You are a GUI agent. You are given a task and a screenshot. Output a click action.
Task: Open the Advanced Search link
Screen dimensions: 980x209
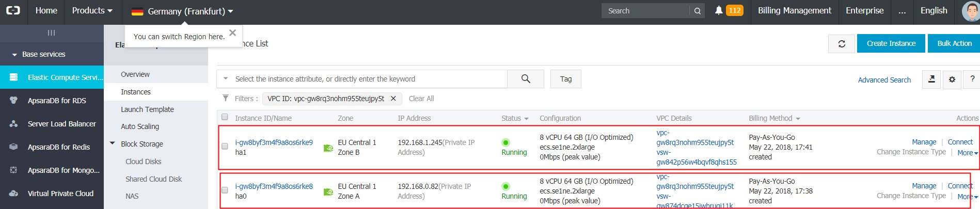coord(884,80)
